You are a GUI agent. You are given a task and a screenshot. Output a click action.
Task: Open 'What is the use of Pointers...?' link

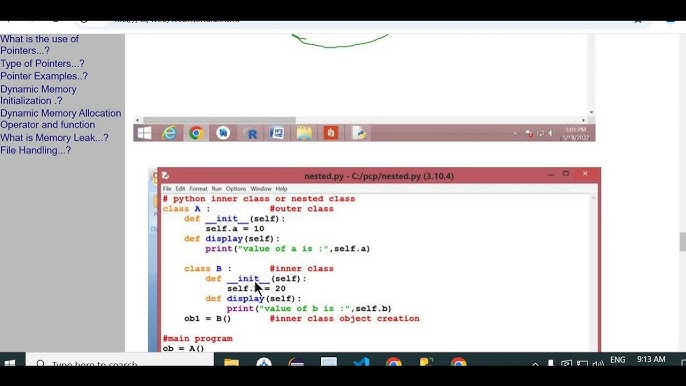tap(39, 45)
